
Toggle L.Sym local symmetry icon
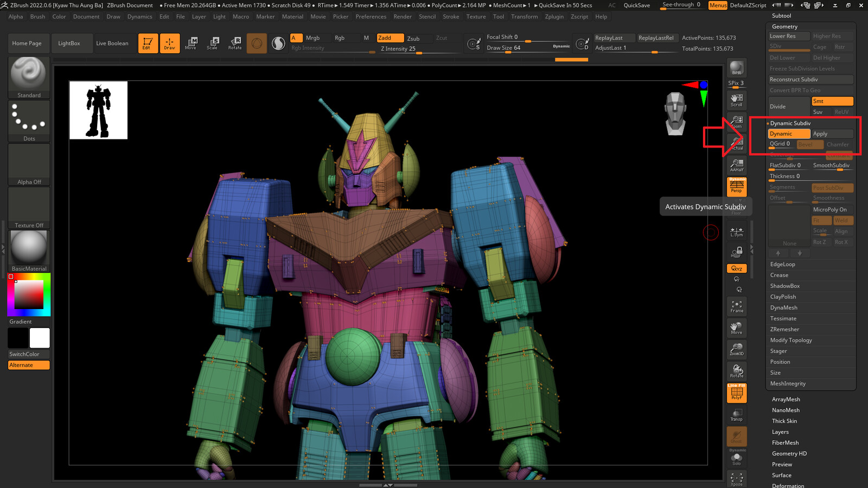(737, 232)
